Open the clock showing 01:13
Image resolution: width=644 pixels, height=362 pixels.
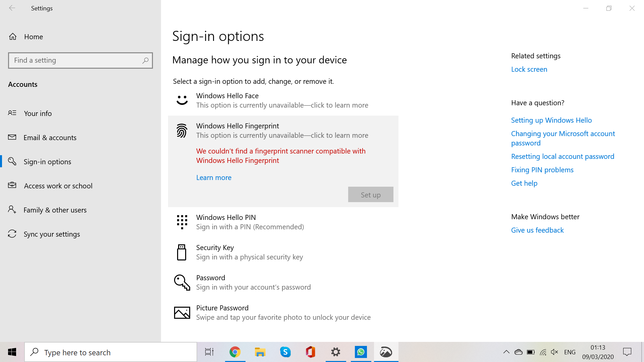click(x=598, y=352)
